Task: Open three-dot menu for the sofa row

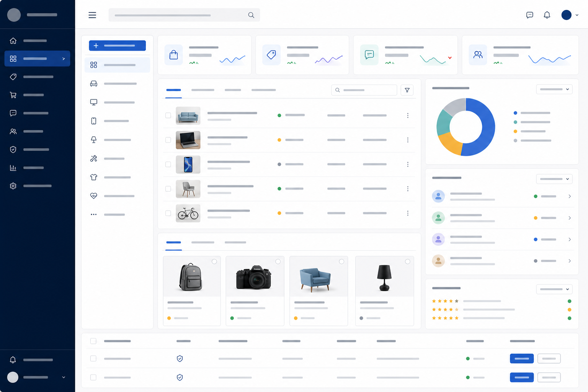Action: point(408,115)
